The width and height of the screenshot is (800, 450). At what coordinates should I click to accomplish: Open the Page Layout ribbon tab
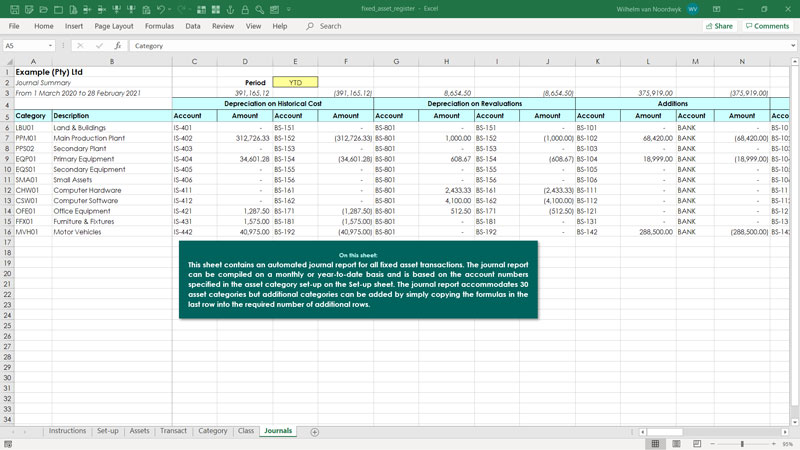[114, 26]
